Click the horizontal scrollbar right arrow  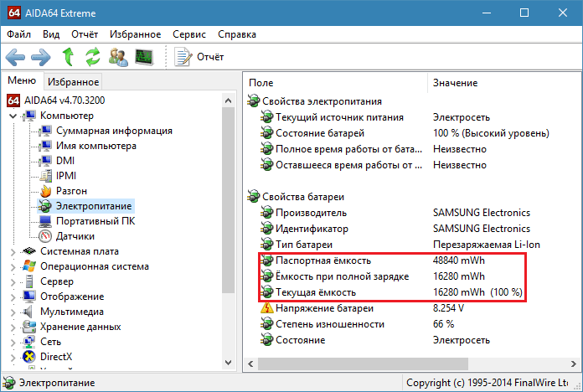[x=573, y=364]
